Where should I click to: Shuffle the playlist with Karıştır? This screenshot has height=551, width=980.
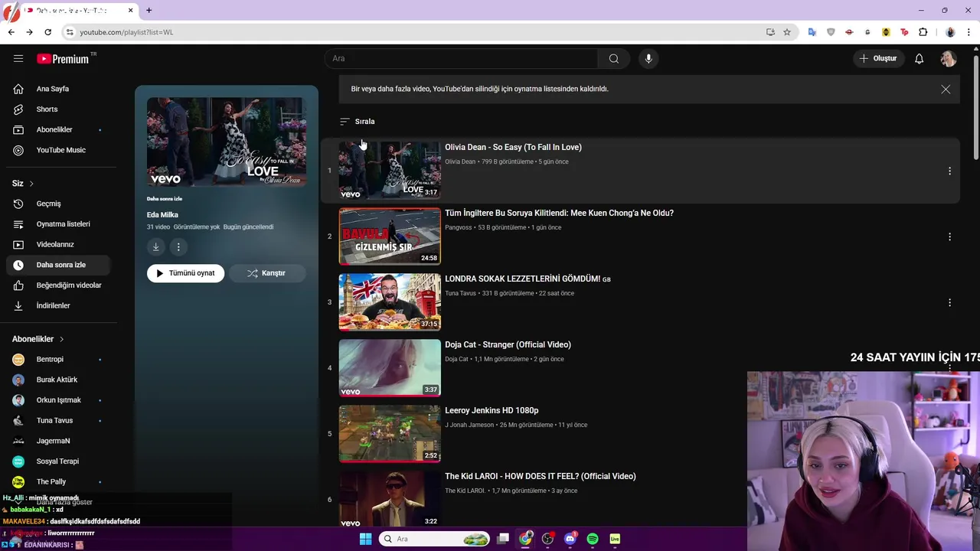266,273
